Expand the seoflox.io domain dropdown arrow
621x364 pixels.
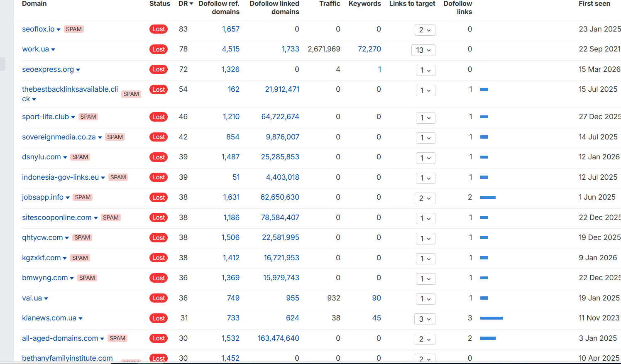59,30
